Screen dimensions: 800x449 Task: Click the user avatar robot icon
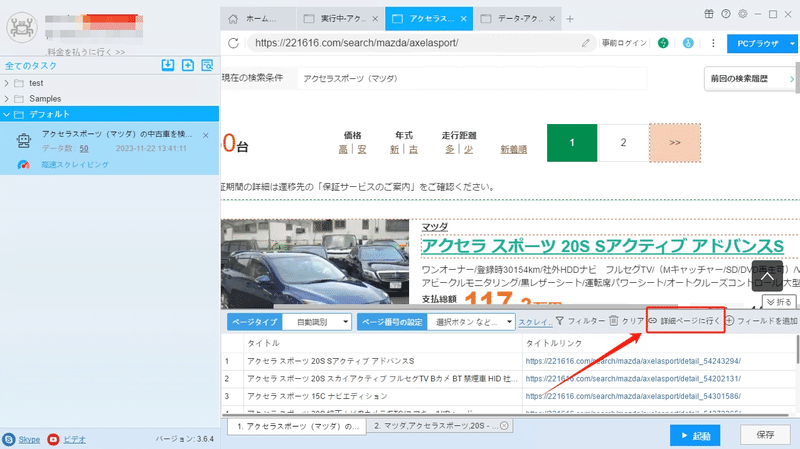pyautogui.click(x=22, y=28)
